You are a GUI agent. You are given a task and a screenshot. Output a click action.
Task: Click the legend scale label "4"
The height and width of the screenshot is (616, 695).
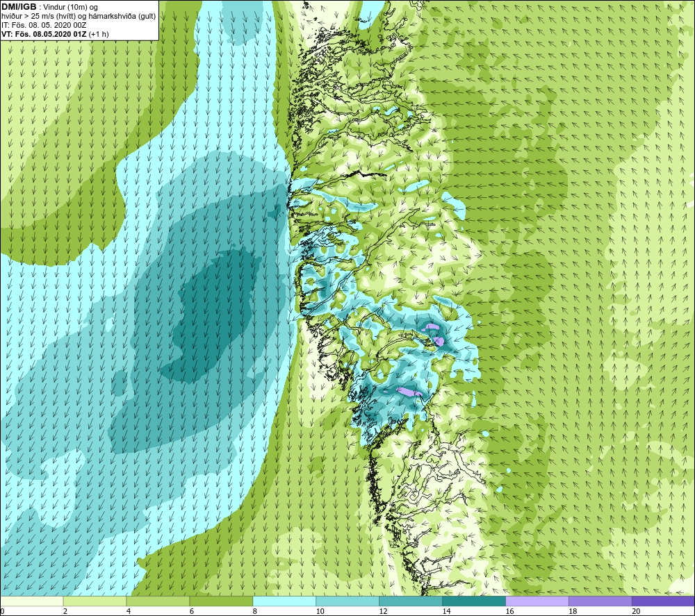129,612
